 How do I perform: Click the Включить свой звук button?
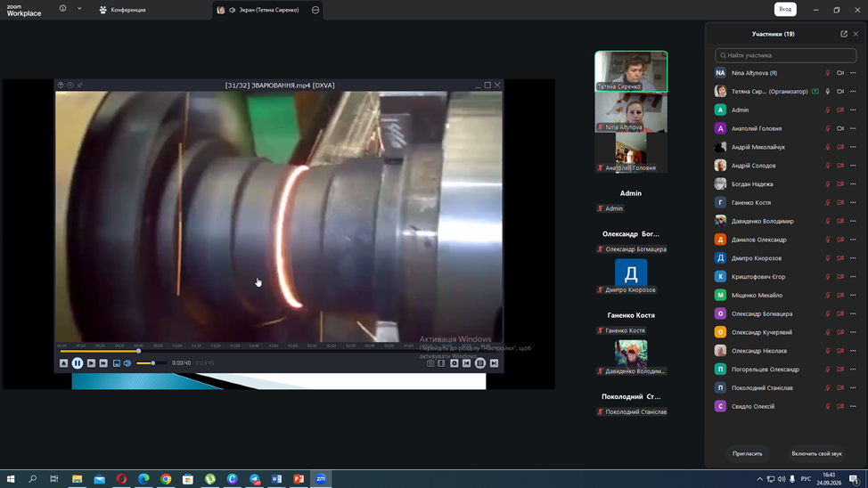(816, 453)
